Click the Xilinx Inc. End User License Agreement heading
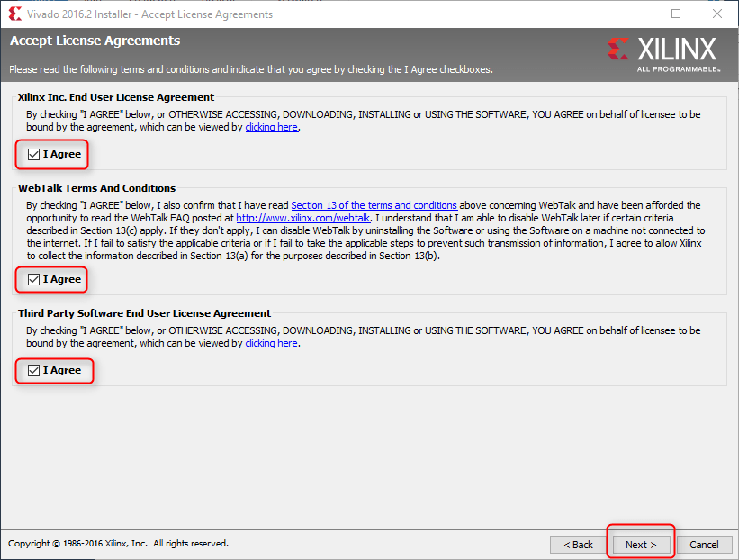This screenshot has height=560, width=739. (116, 97)
